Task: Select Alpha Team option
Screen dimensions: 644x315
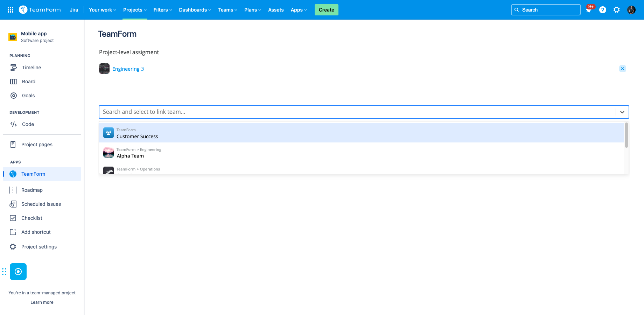Action: [x=362, y=152]
